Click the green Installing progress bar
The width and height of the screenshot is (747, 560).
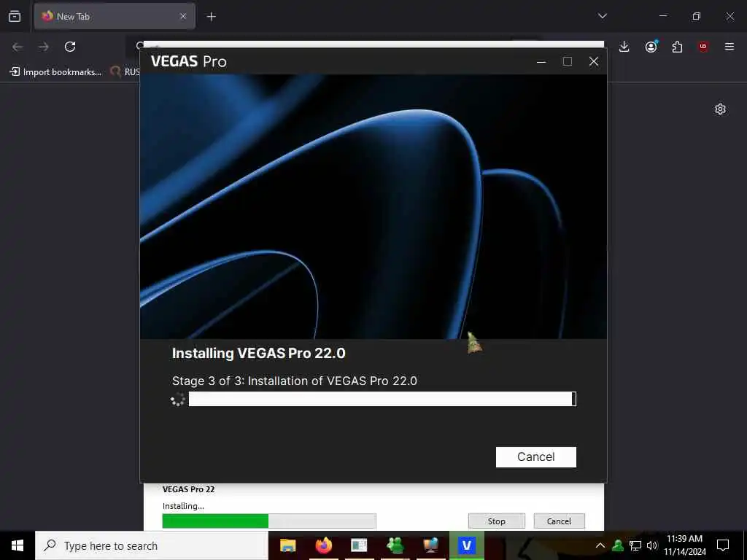[269, 521]
